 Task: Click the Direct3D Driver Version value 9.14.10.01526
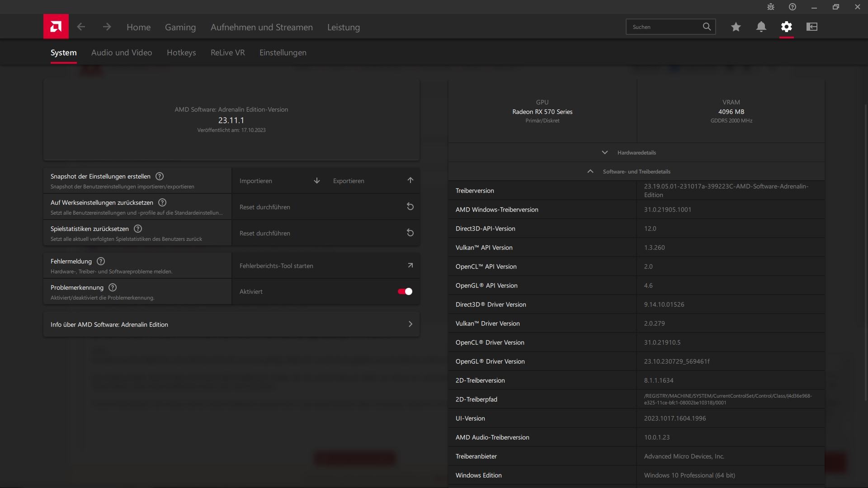click(x=664, y=305)
